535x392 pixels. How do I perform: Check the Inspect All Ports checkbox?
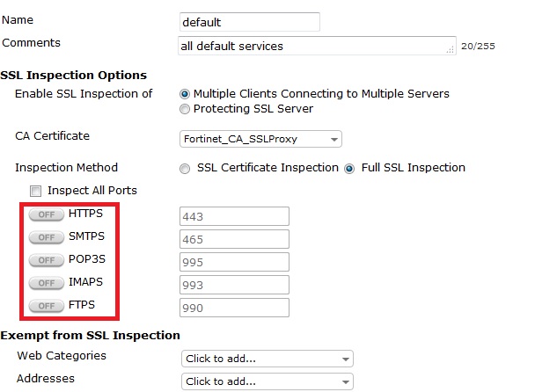(x=36, y=191)
